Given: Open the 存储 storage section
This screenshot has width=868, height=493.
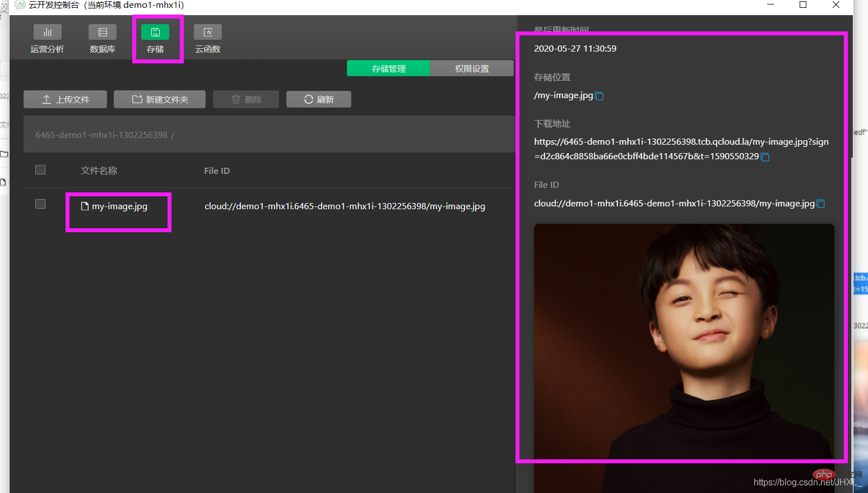Looking at the screenshot, I should point(155,39).
